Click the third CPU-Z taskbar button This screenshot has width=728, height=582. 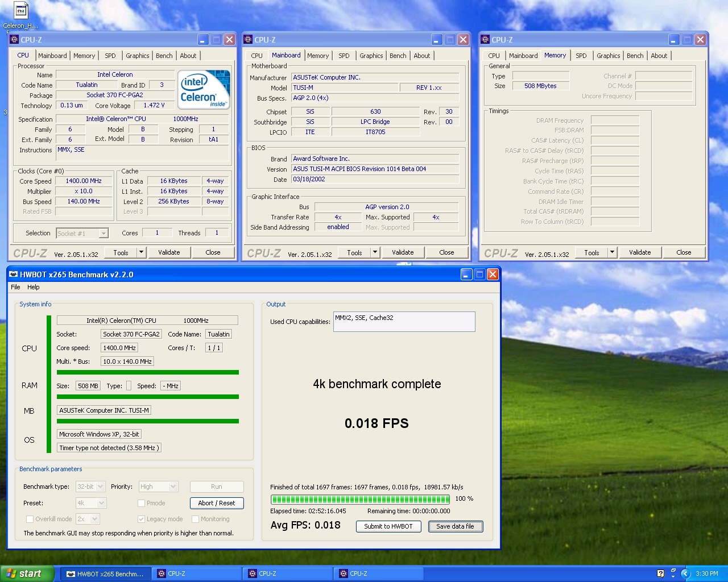click(379, 573)
